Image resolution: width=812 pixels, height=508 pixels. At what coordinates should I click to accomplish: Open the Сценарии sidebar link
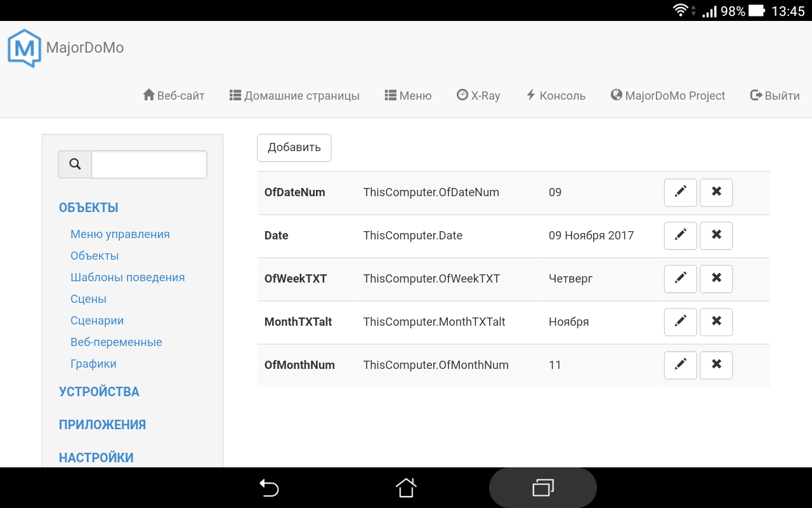click(x=97, y=321)
